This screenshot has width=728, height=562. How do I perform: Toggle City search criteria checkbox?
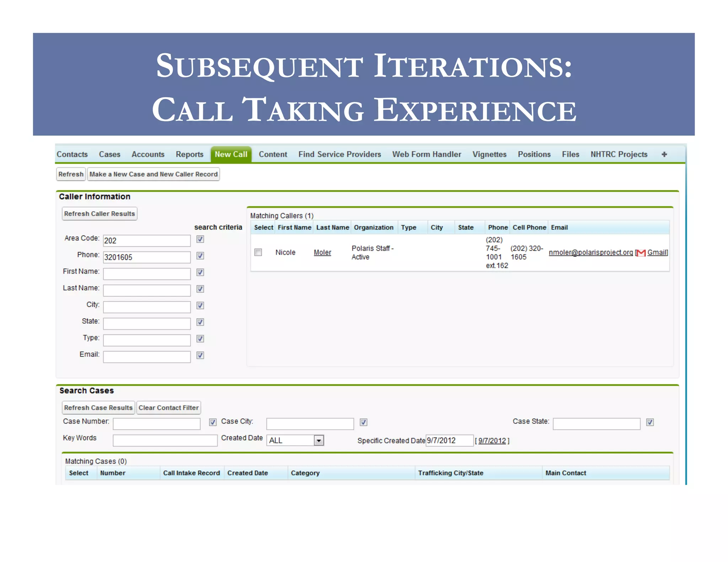coord(200,306)
